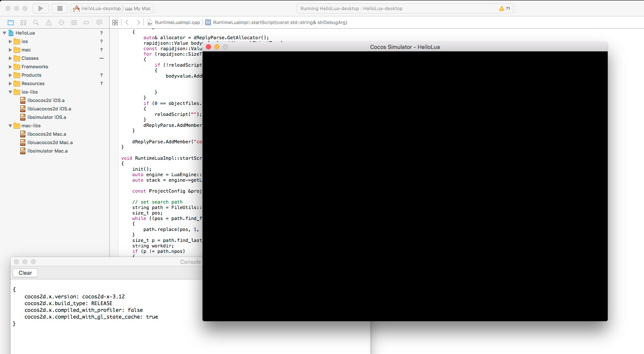This screenshot has width=644, height=354.
Task: Expand the Products folder
Action: (11, 75)
